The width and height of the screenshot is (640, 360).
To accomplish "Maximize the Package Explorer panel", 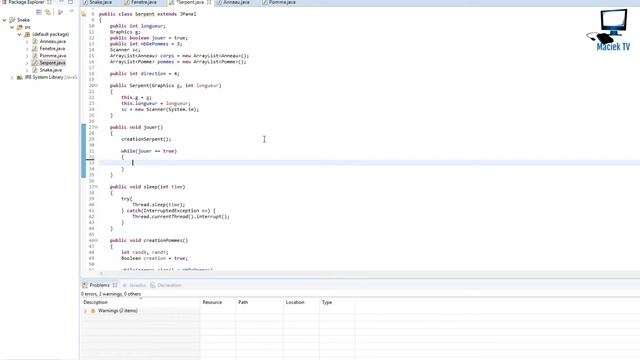I will 70,2.
